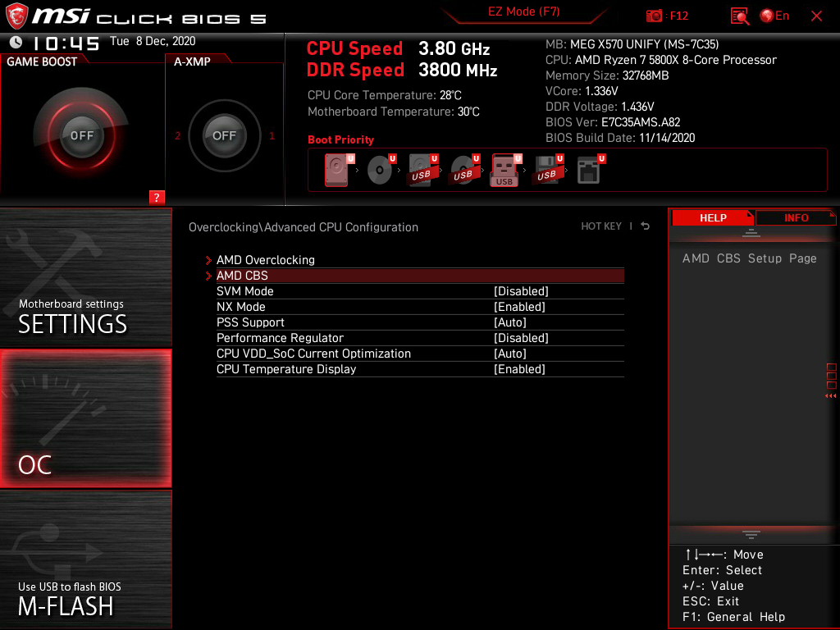Click the 10:45 system time

(66, 43)
